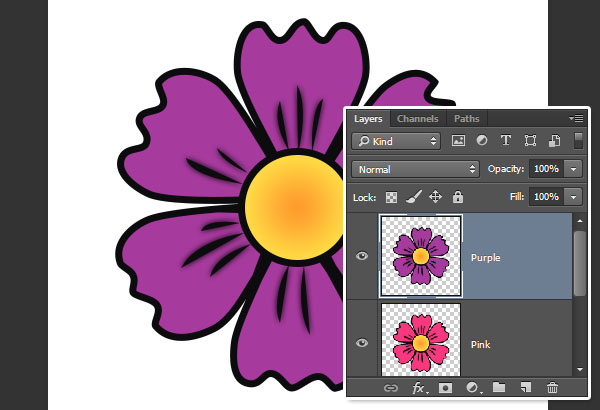Lock transparent pixels icon
Image resolution: width=600 pixels, height=410 pixels.
click(x=391, y=198)
